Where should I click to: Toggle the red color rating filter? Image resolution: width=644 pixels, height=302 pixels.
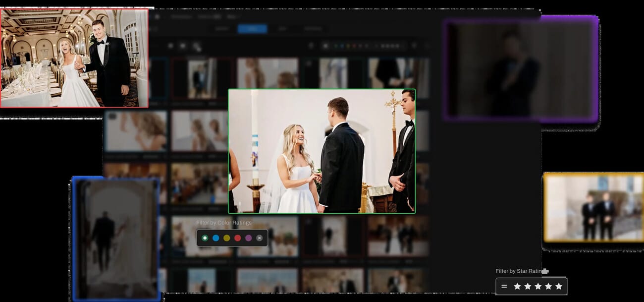pos(238,238)
